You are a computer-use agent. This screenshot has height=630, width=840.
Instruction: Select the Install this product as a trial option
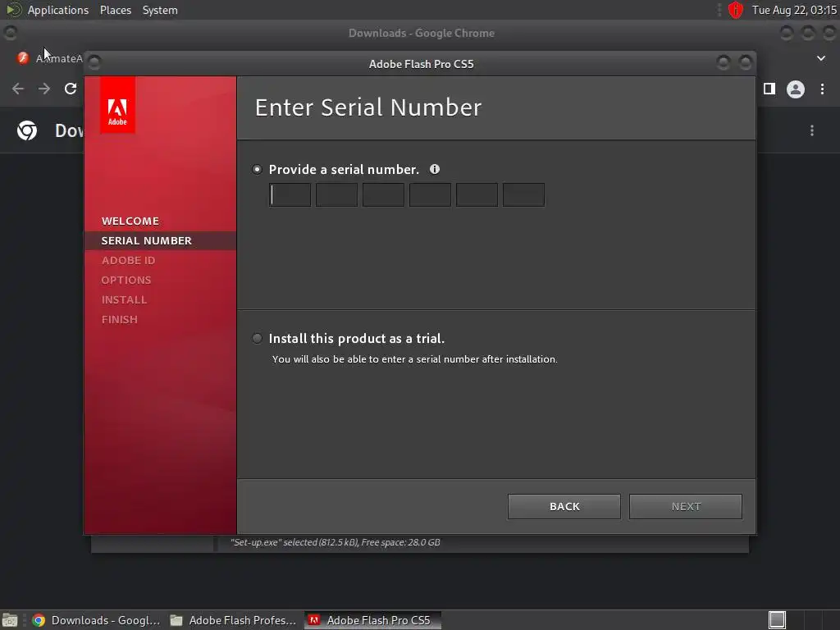257,339
